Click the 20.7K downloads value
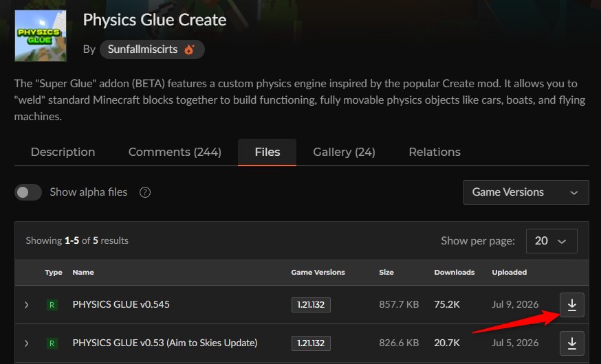This screenshot has width=601, height=364. click(447, 343)
